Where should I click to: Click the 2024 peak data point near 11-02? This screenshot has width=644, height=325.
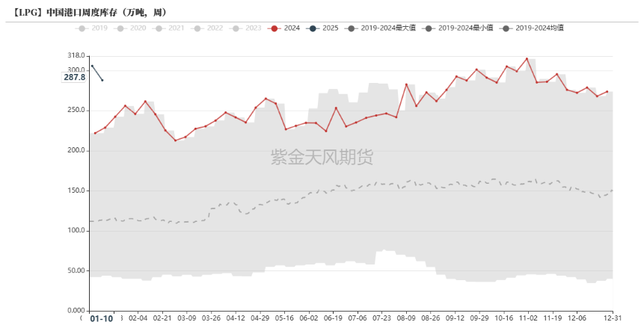pyautogui.click(x=527, y=59)
